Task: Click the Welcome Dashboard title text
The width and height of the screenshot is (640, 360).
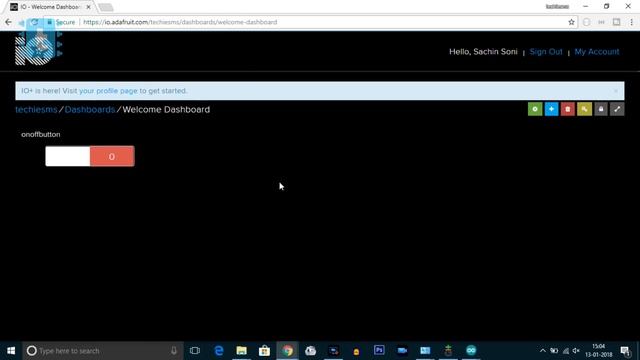Action: click(166, 109)
